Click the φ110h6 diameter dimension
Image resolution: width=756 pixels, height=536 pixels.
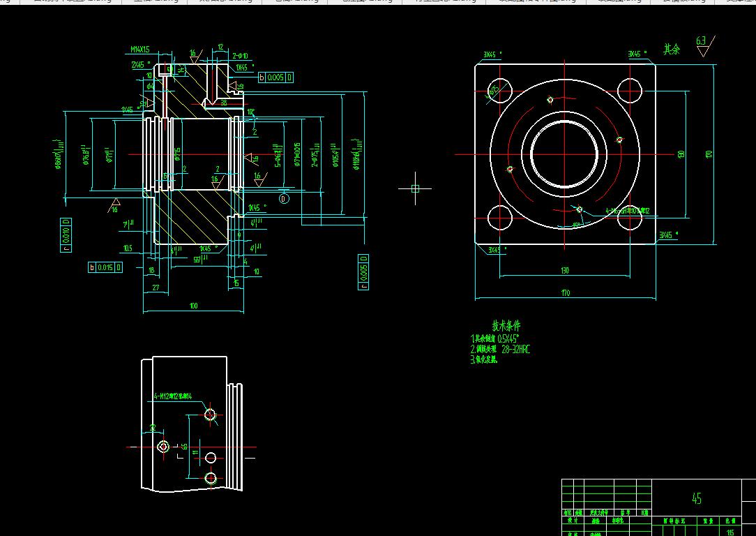click(357, 154)
